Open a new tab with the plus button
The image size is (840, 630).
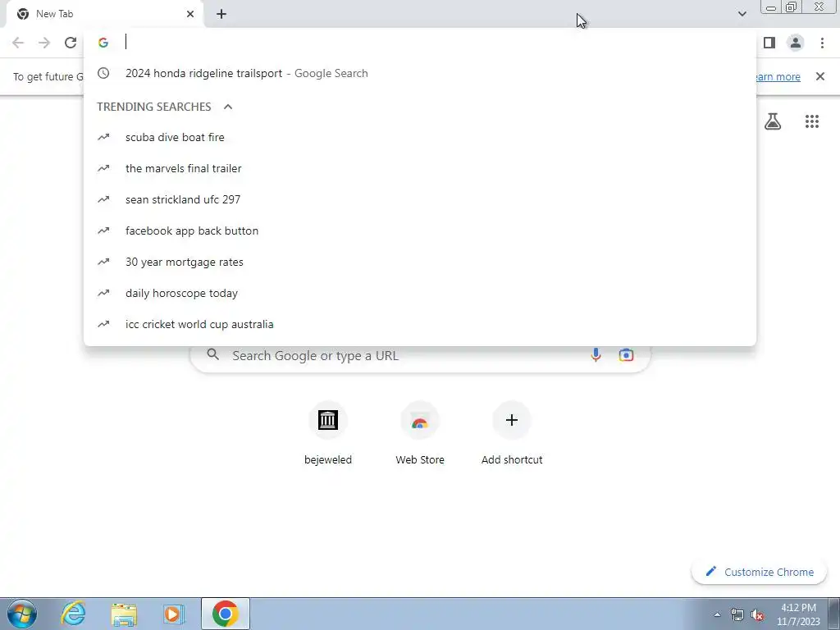coord(221,14)
